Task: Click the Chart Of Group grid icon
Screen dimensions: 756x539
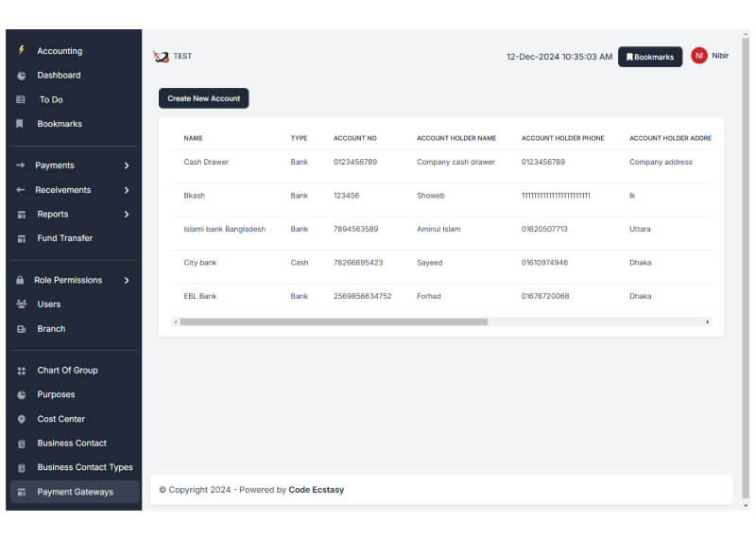Action: click(x=21, y=371)
